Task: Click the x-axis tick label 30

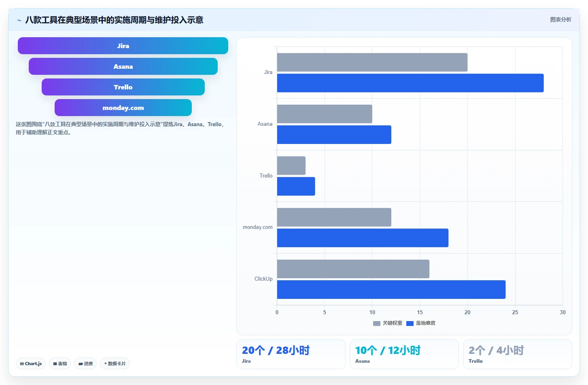Action: coord(563,313)
